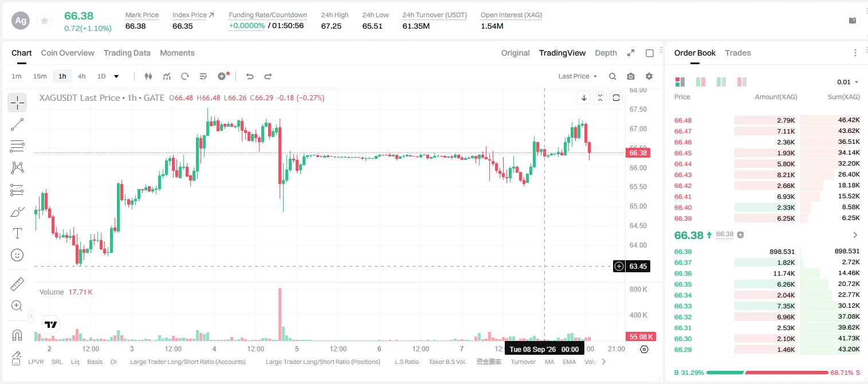Click the 66.48 ask price row

[x=767, y=120]
